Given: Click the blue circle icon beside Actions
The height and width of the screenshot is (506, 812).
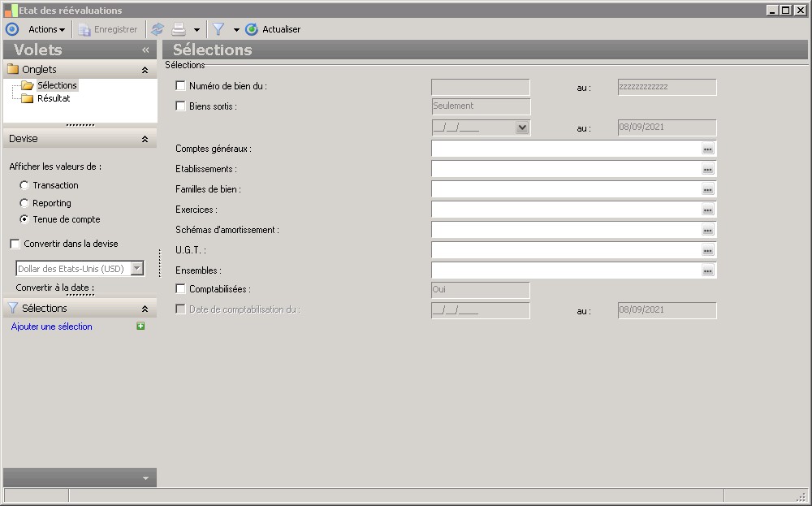Looking at the screenshot, I should click(12, 29).
